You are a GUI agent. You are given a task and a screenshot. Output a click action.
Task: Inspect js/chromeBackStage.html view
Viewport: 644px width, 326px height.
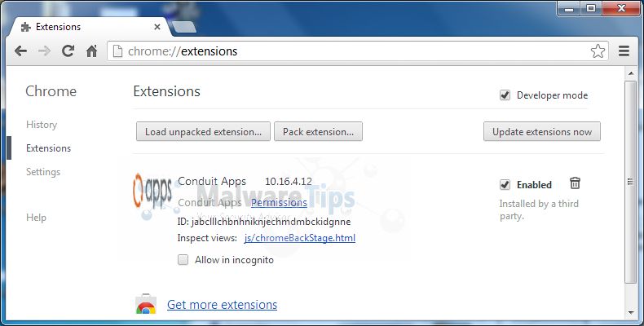coord(299,238)
